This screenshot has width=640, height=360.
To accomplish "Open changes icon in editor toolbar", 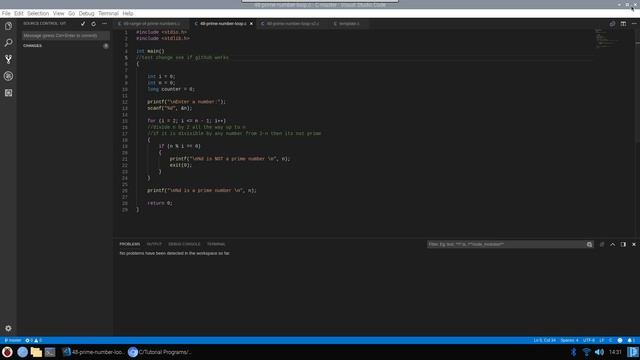I will point(612,24).
